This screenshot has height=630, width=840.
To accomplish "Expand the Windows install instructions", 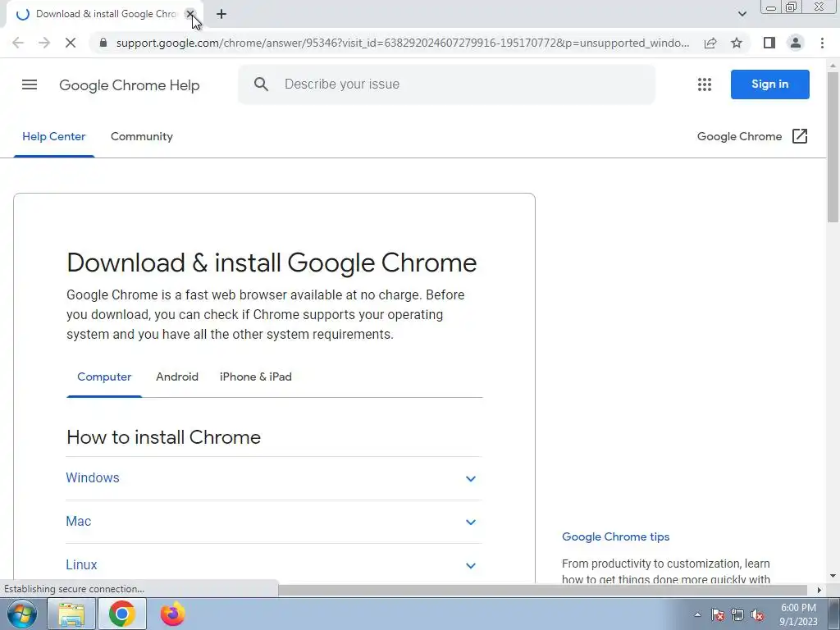I will click(x=274, y=478).
